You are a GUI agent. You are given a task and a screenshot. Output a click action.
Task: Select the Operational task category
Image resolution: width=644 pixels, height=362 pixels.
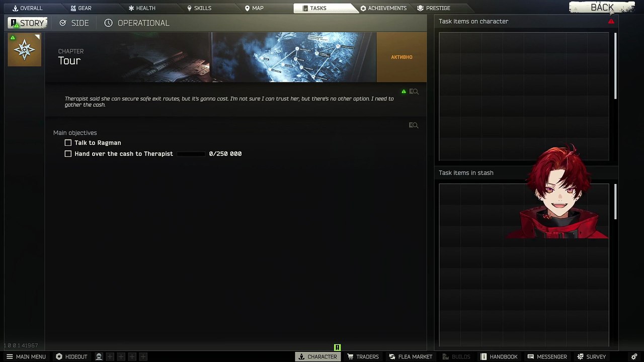point(137,23)
